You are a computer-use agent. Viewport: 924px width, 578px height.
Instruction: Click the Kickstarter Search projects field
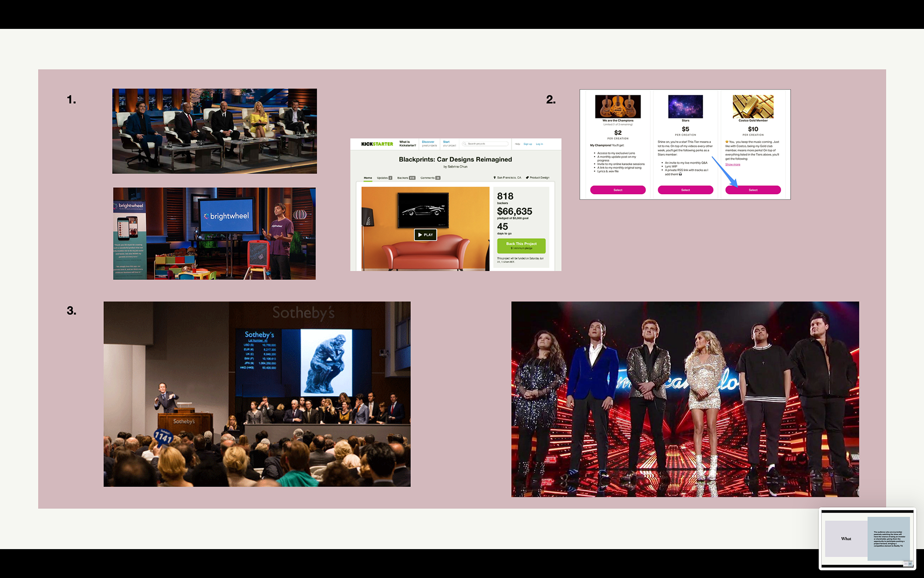[485, 144]
